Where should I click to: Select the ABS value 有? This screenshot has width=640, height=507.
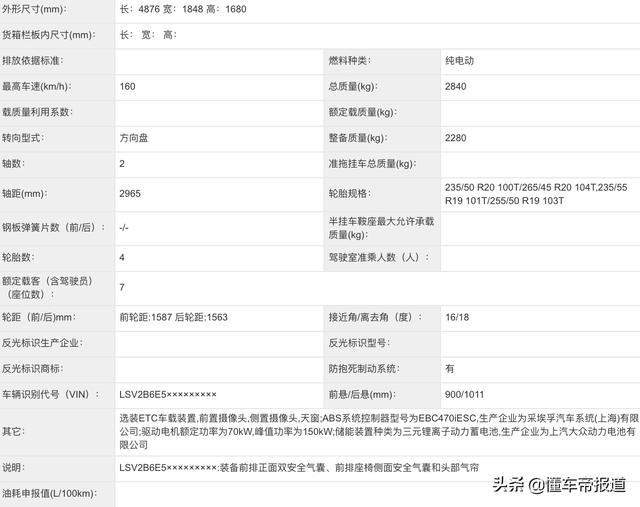tap(449, 369)
